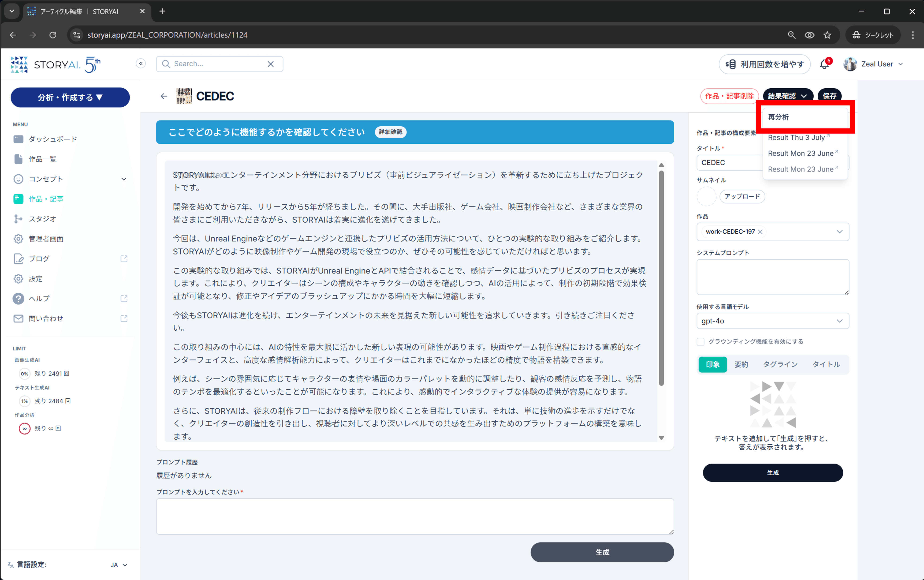Change 言語設定 JA language dropdown
Image resolution: width=924 pixels, height=580 pixels.
coord(119,565)
